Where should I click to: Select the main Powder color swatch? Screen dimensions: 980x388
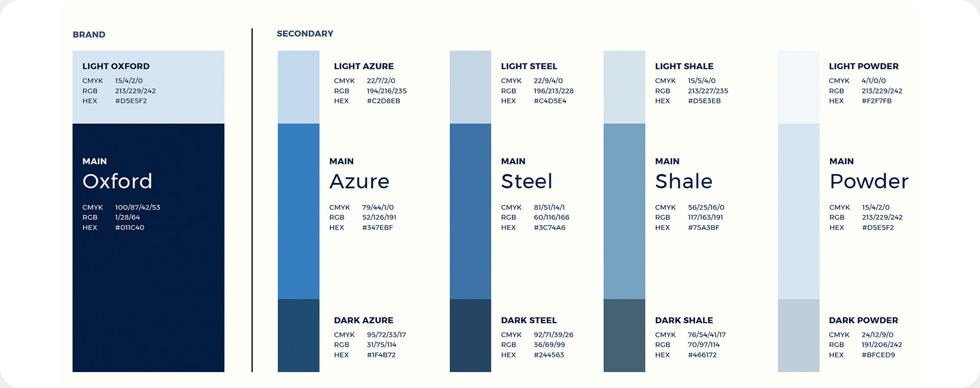(x=798, y=211)
